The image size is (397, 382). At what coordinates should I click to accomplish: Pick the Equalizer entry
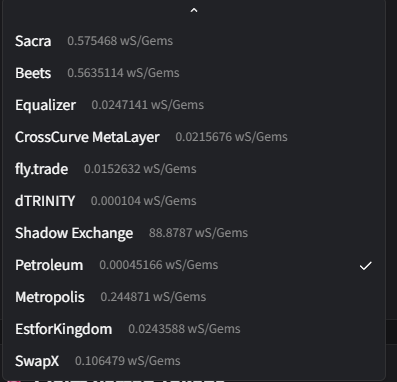[194, 105]
